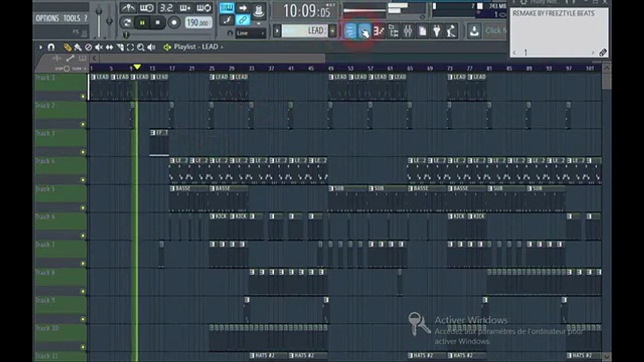644x362 pixels.
Task: Select the first BASSE clip on Track 5
Action: click(x=189, y=199)
